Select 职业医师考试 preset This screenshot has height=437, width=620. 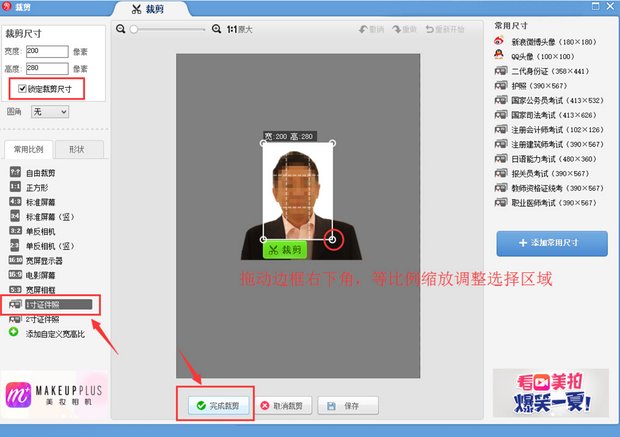[x=546, y=202]
